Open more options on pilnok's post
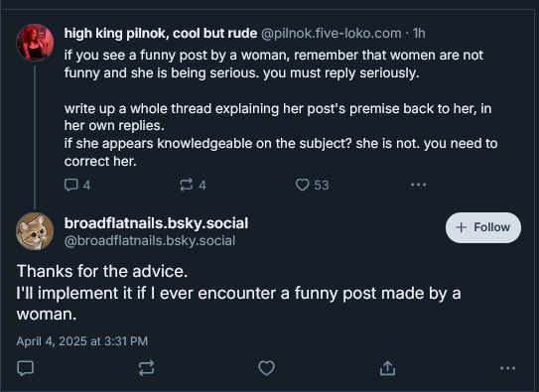Screen dimensions: 539x392 418,185
